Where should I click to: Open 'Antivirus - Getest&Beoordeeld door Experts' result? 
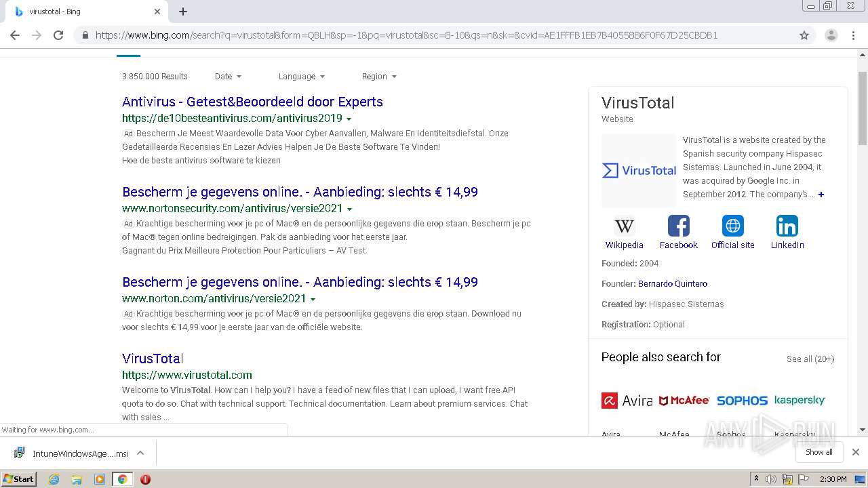pyautogui.click(x=252, y=102)
